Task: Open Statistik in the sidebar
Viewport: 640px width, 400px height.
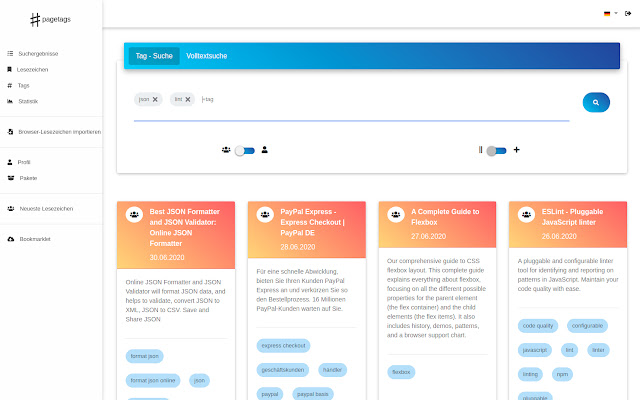Action: (x=28, y=101)
